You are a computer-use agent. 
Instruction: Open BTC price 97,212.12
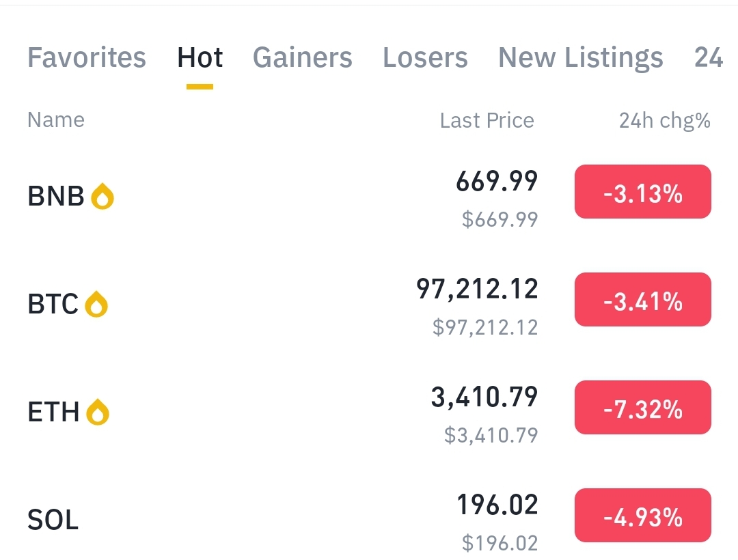click(477, 290)
